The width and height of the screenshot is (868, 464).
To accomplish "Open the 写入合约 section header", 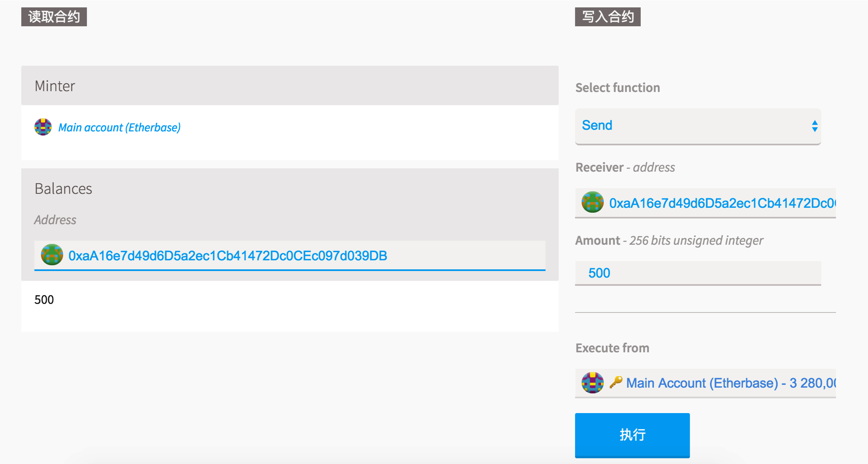I will pos(608,17).
